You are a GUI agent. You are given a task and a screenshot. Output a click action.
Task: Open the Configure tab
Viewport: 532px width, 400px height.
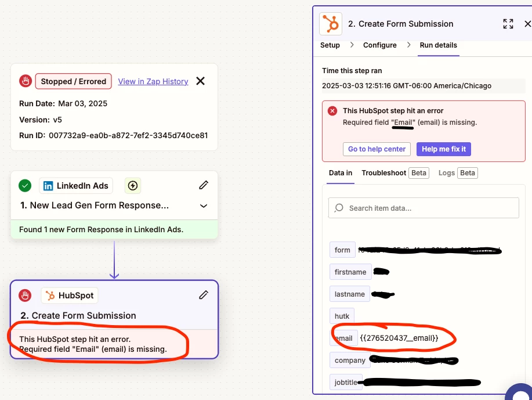379,45
